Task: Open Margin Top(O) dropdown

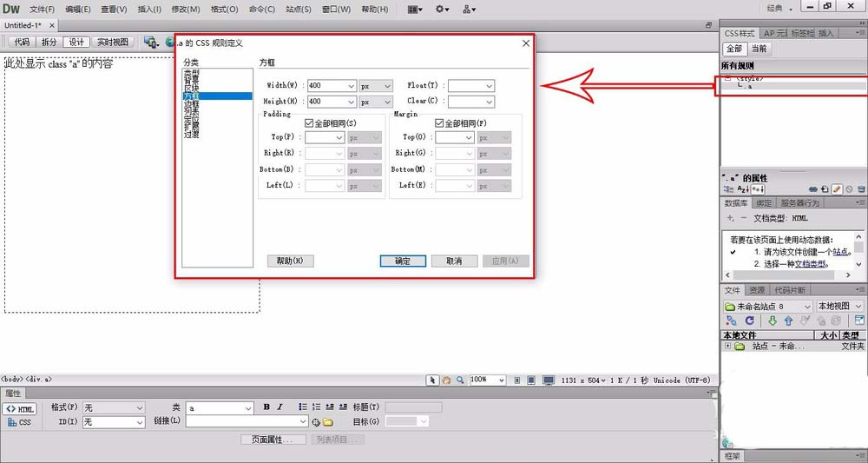Action: (x=455, y=137)
